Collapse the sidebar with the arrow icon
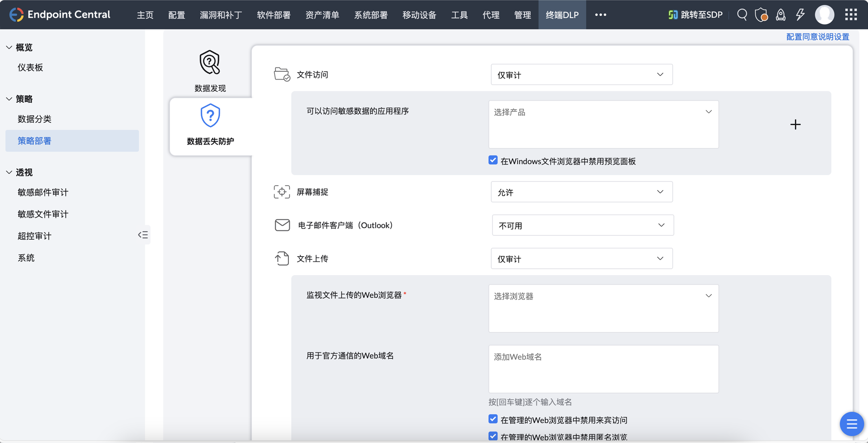Viewport: 868px width, 443px height. click(143, 235)
